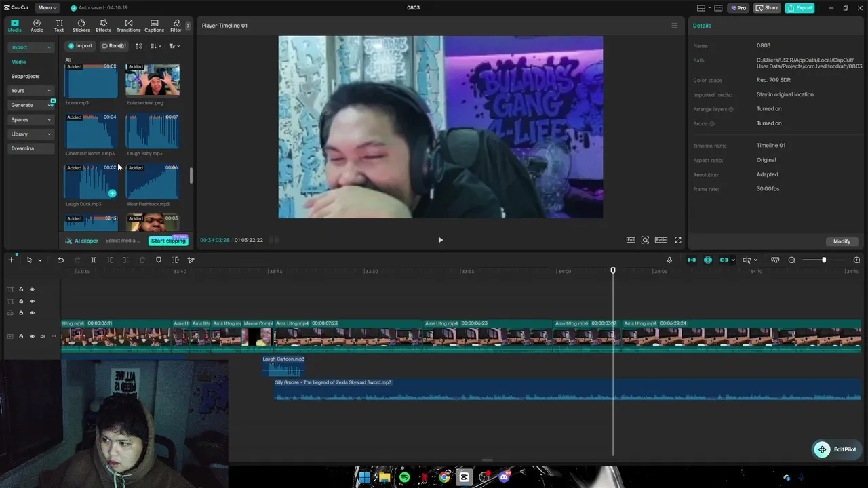The width and height of the screenshot is (868, 488).
Task: Zoom out the timeline
Action: (x=791, y=260)
